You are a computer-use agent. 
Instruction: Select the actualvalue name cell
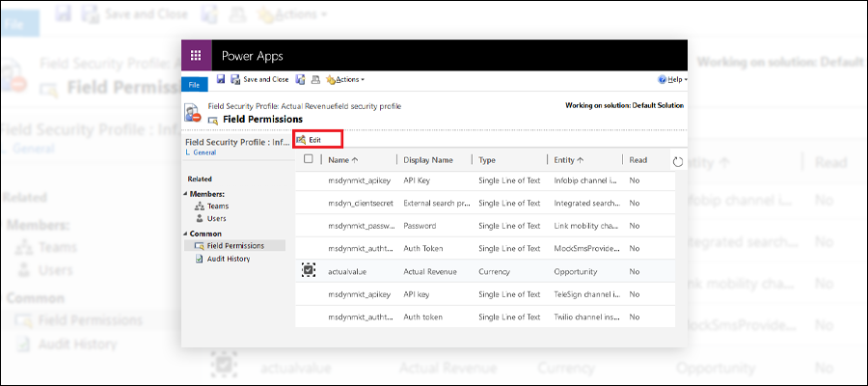click(347, 272)
